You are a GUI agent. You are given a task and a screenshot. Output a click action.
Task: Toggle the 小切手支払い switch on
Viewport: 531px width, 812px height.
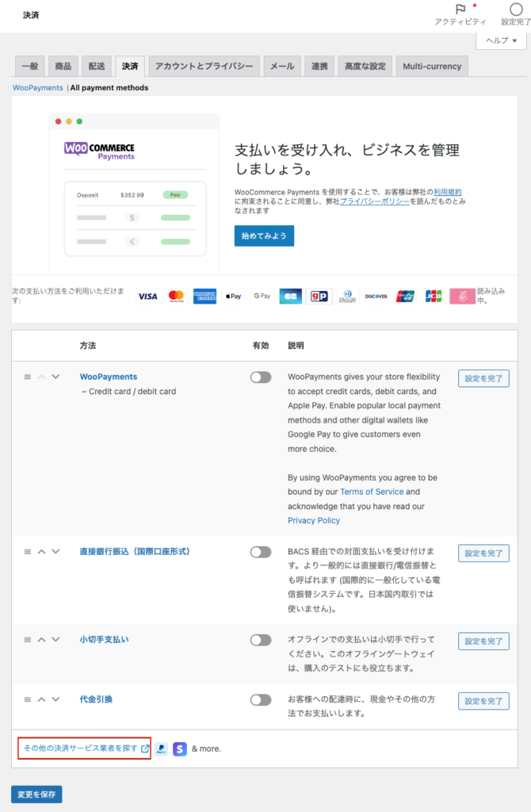pyautogui.click(x=260, y=640)
